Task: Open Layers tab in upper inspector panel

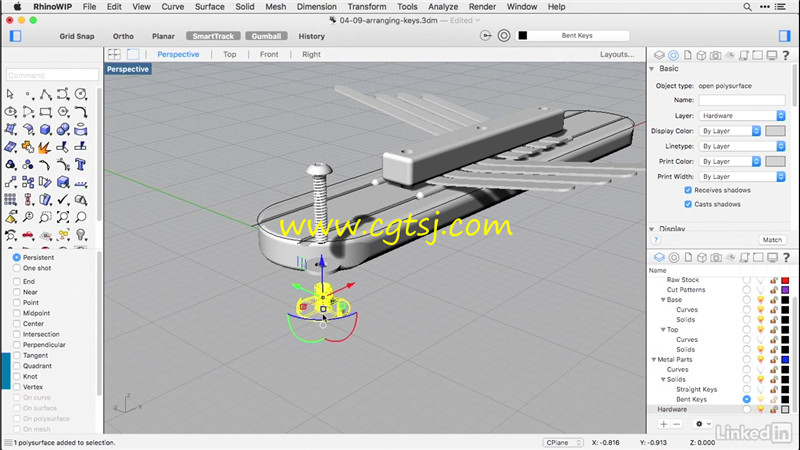Action: point(659,55)
